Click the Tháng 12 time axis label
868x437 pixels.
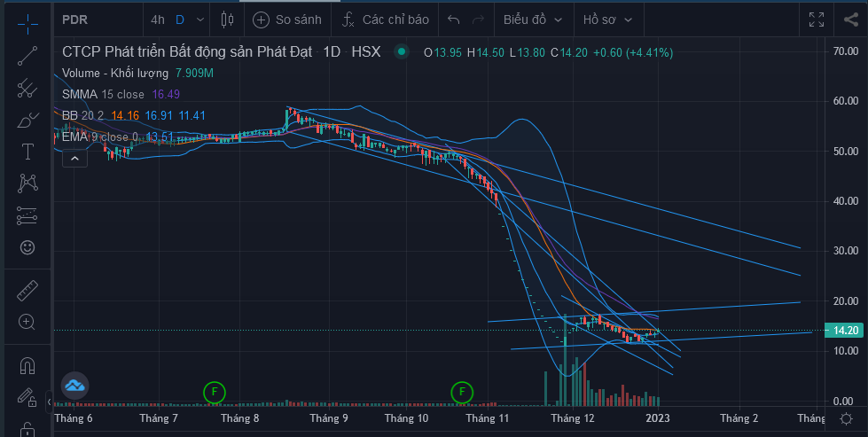tap(573, 418)
